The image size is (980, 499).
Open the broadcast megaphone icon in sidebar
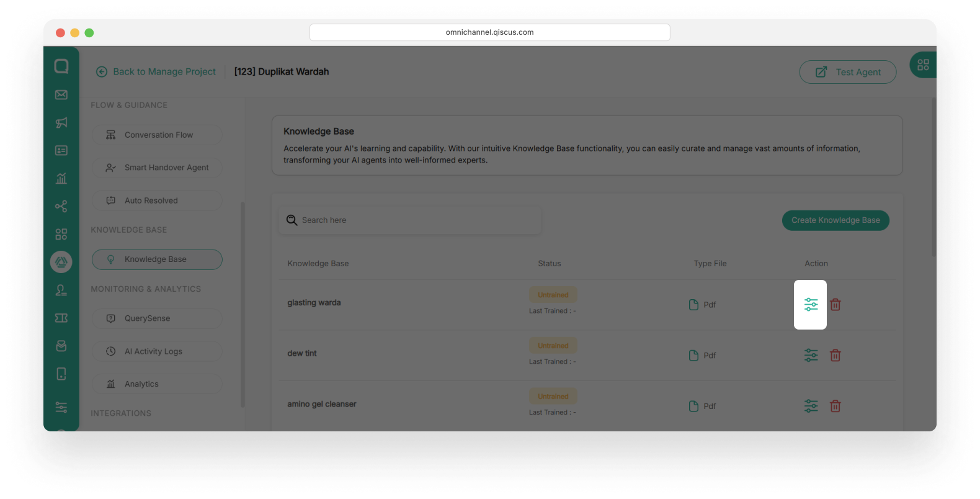[61, 123]
